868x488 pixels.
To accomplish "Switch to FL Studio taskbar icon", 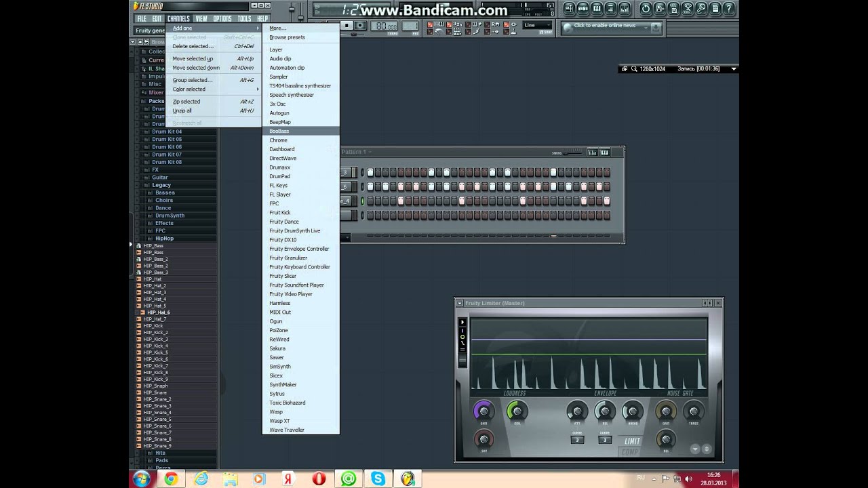I will point(408,479).
